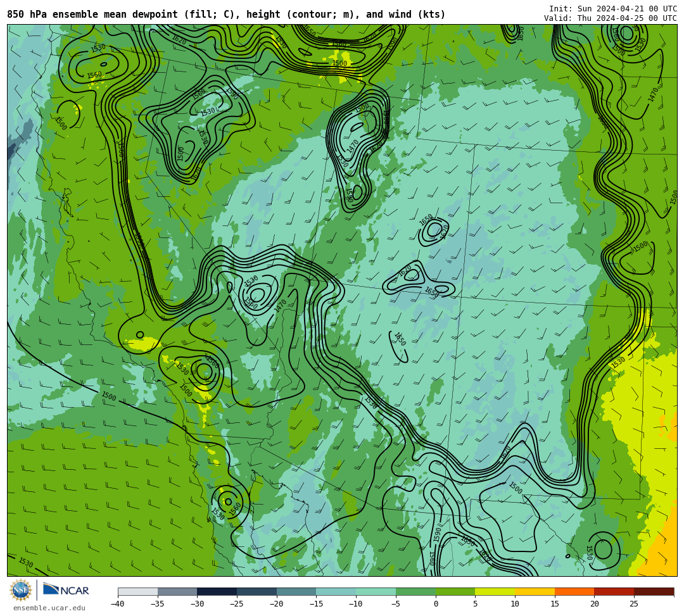The width and height of the screenshot is (684, 616).
Task: Click the colorbar tick label 25
Action: point(634,604)
